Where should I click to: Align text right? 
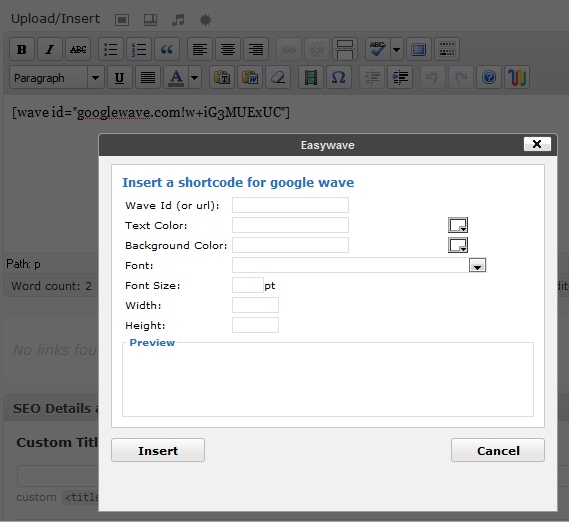(x=256, y=49)
